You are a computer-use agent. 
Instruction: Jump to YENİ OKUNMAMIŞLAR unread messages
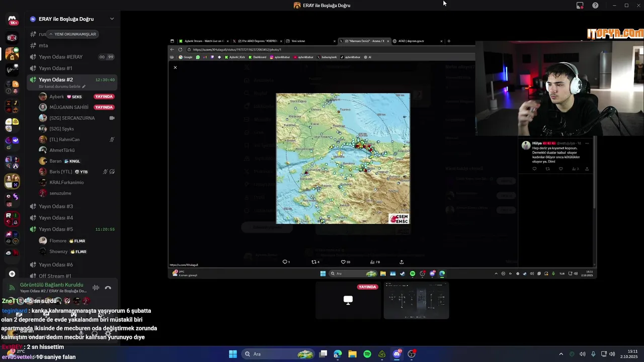pos(72,34)
